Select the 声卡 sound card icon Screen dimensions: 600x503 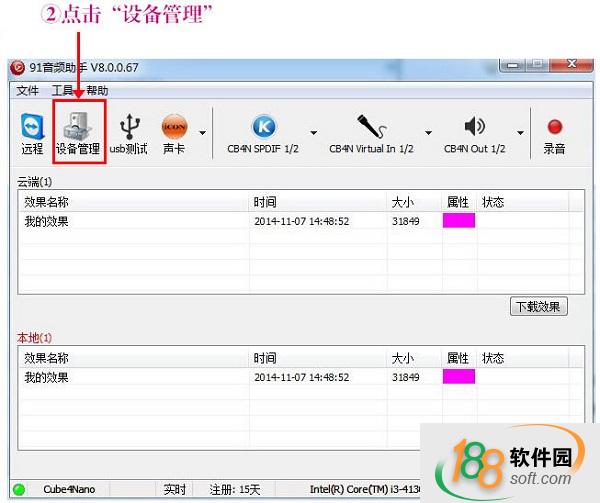(x=174, y=135)
